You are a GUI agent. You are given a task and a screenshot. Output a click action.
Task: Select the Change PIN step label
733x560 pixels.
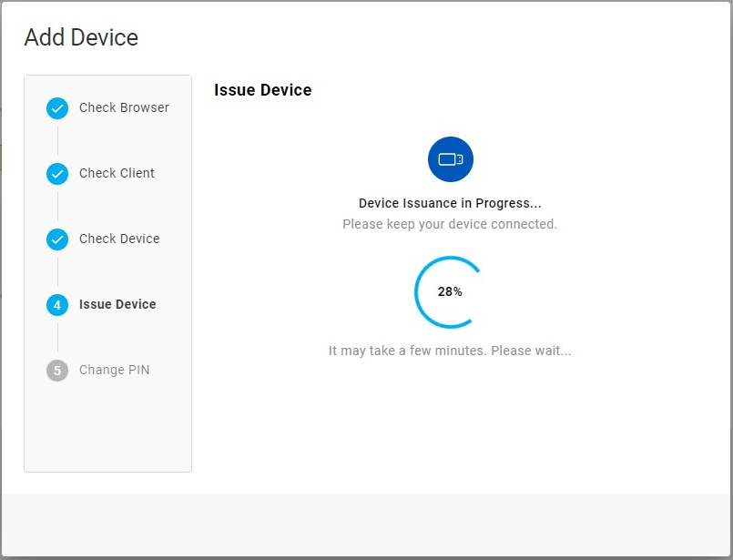114,370
